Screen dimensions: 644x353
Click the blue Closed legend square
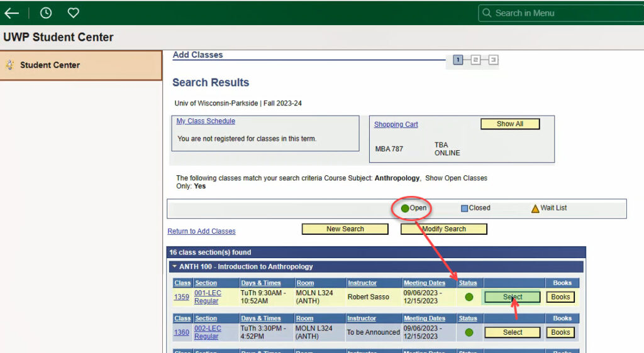[x=465, y=209]
